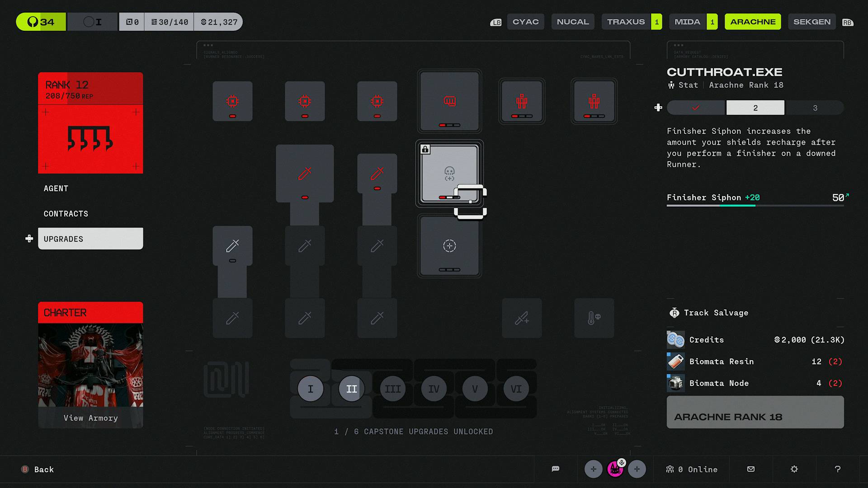Screen dimensions: 868x488
Task: Switch to the TRAXUS faction tab
Action: pyautogui.click(x=626, y=22)
